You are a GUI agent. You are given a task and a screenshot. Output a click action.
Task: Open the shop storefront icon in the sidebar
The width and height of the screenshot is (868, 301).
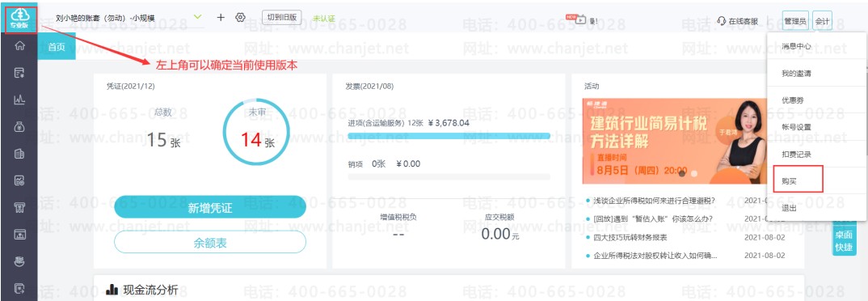(x=19, y=207)
